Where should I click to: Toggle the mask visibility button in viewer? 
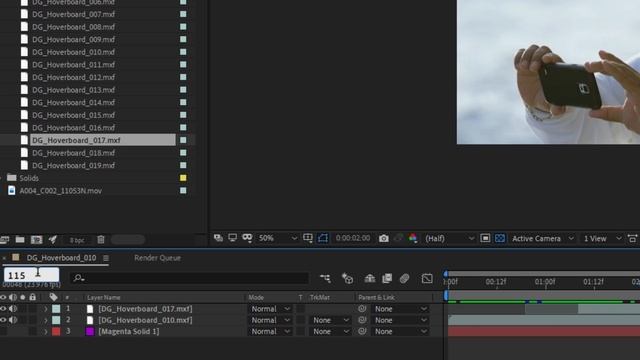(323, 238)
